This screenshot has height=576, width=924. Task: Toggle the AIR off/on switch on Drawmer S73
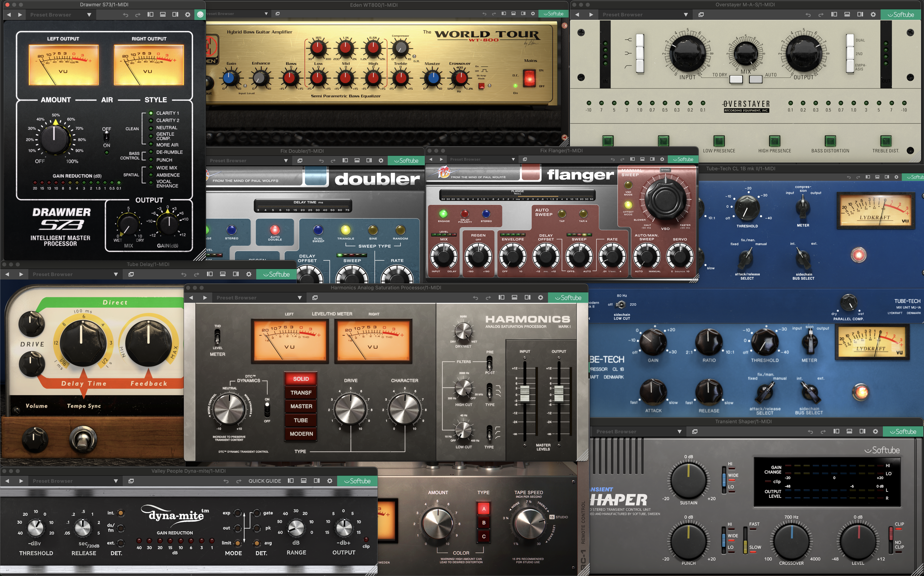point(107,136)
